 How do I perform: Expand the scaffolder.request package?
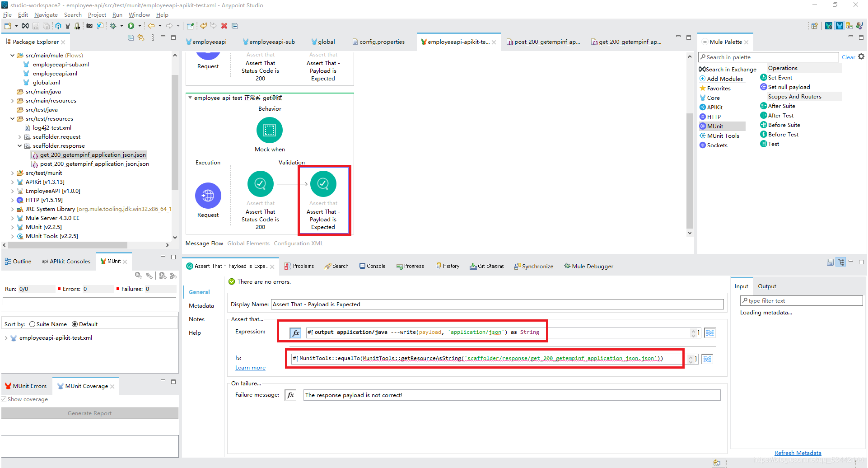point(19,137)
